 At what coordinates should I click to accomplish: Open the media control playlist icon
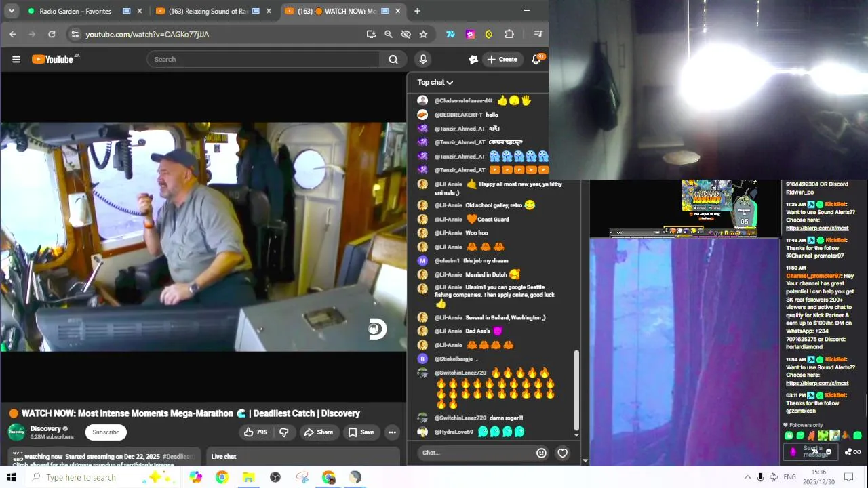point(538,34)
